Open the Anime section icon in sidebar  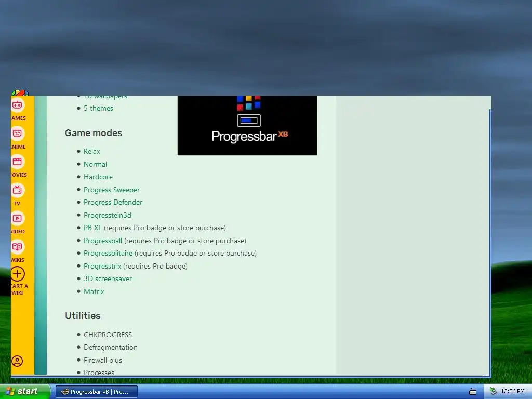17,134
